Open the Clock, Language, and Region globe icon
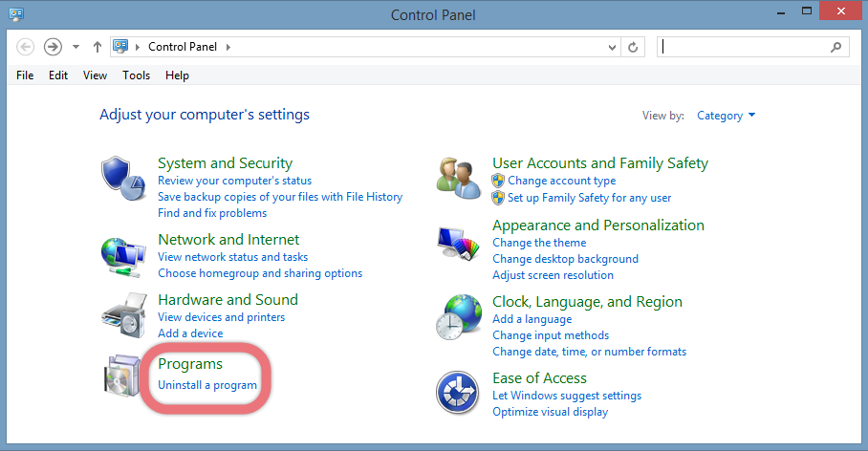Viewport: 868px width, 451px height. 458,317
